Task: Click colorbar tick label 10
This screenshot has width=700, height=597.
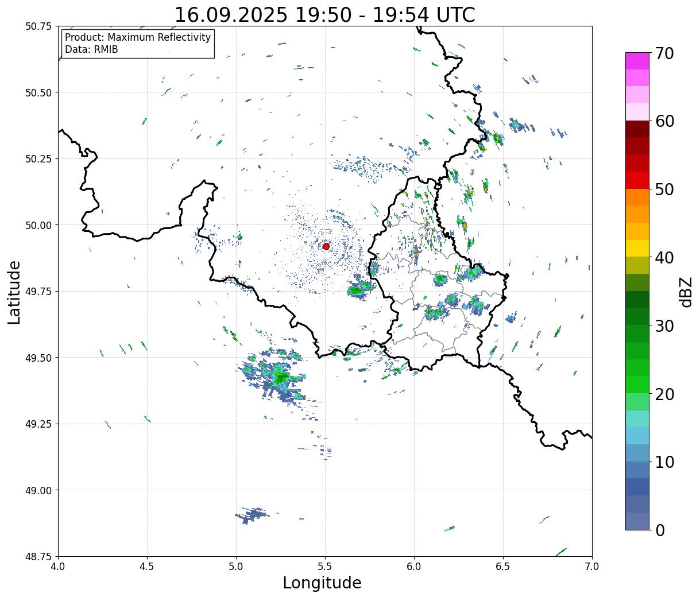Action: point(664,462)
